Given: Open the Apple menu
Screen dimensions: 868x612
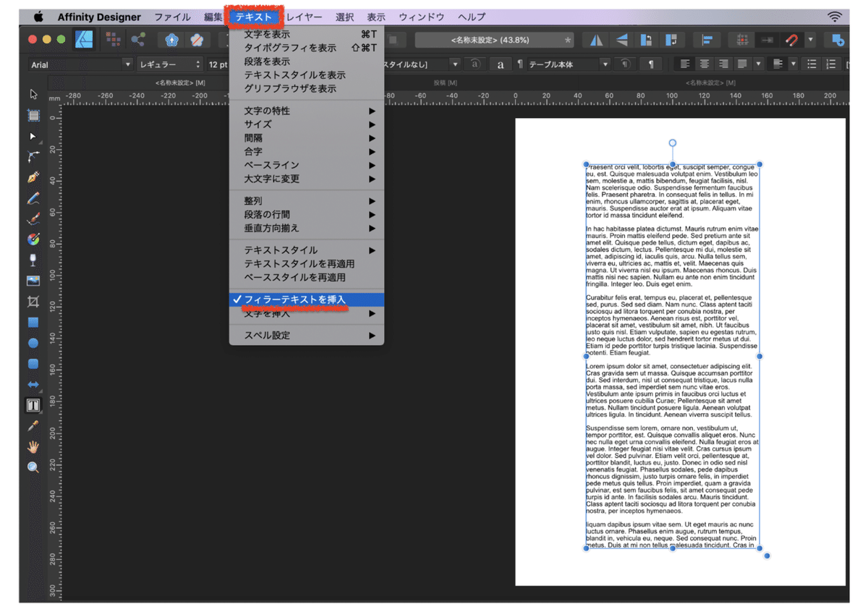Looking at the screenshot, I should pos(38,17).
